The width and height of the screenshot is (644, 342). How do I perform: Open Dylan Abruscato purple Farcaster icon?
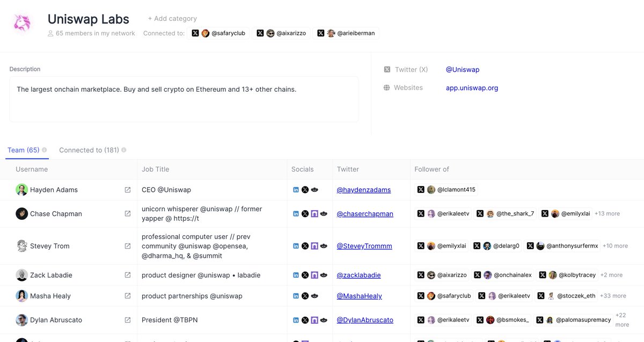point(314,320)
